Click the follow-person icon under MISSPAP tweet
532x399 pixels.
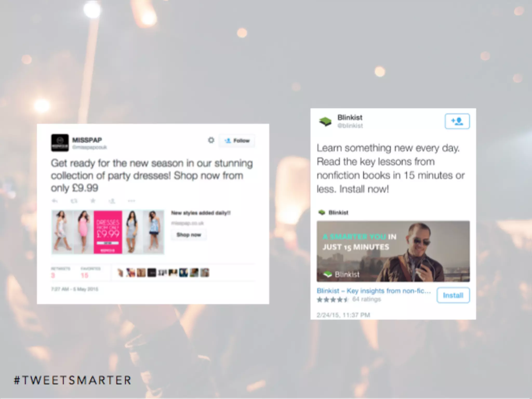(x=112, y=201)
